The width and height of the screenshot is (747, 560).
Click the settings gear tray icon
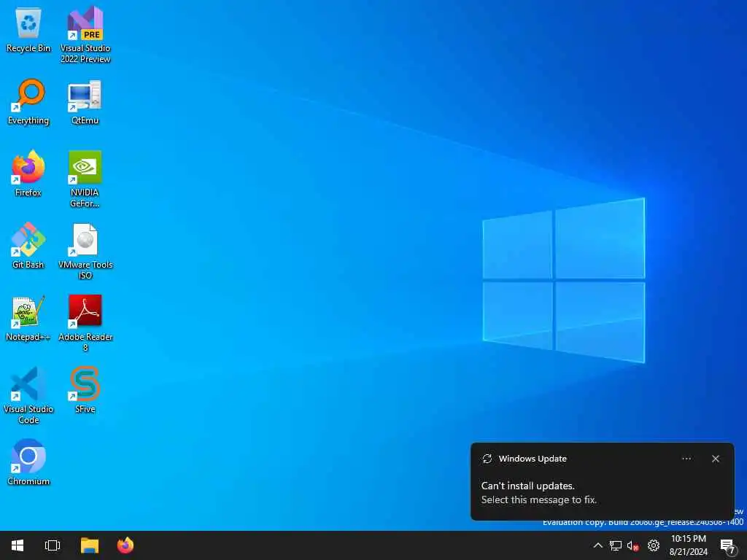653,545
